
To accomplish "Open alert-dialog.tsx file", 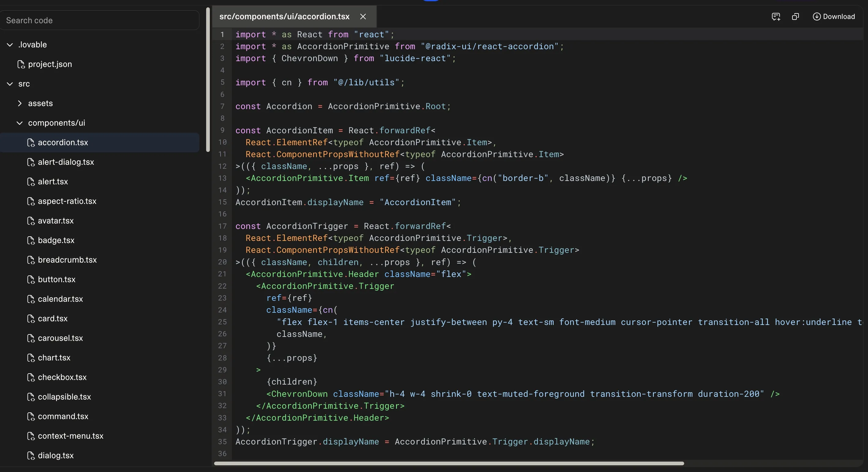I will (66, 162).
